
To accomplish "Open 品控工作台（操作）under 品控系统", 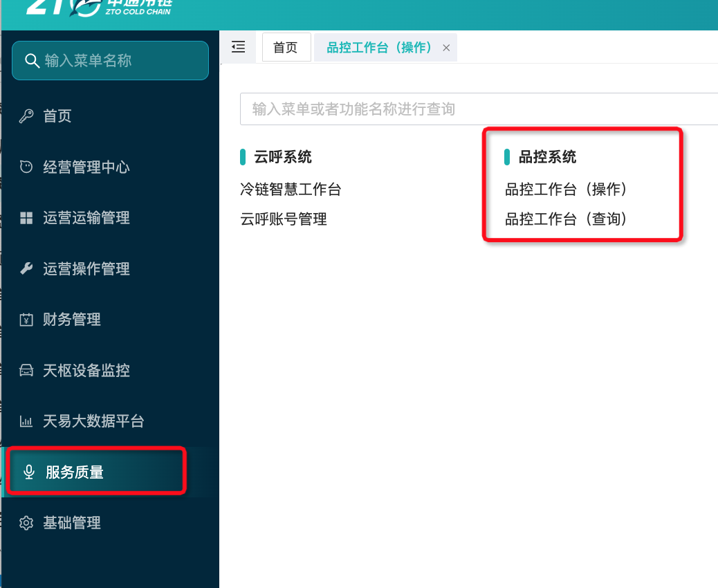I will 566,189.
